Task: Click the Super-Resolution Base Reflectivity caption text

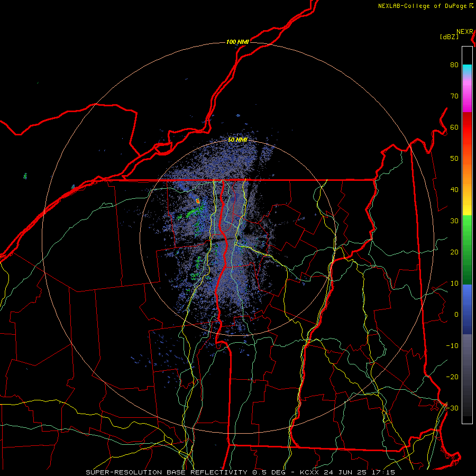Action: [167, 472]
